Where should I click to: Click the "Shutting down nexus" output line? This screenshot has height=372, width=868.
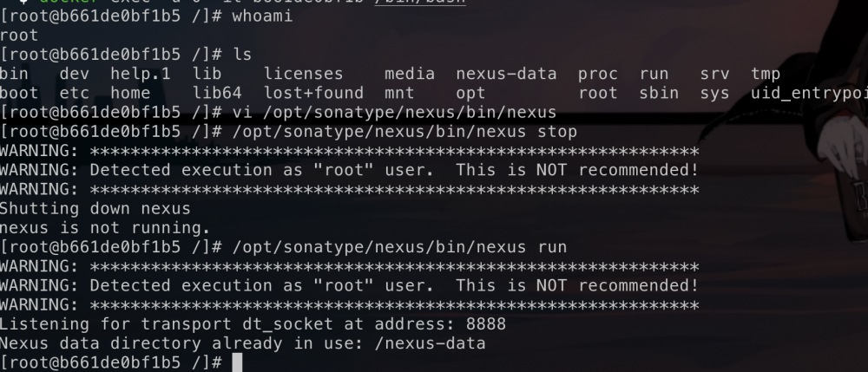point(95,208)
